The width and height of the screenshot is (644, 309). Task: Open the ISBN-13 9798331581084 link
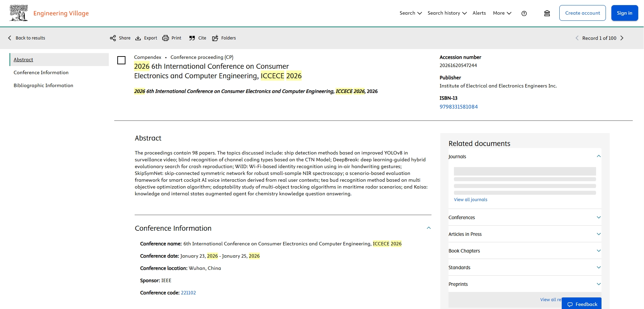point(459,107)
